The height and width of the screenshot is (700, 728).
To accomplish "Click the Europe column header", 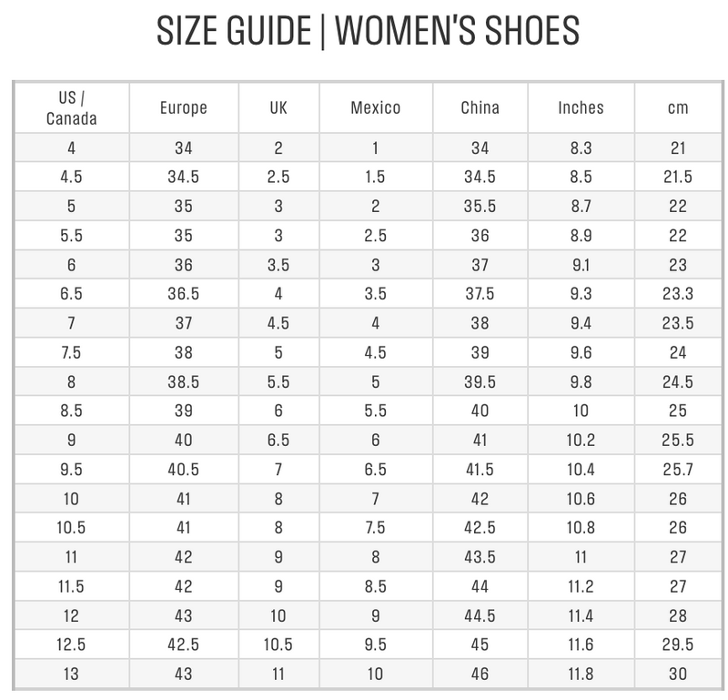I will coord(183,107).
